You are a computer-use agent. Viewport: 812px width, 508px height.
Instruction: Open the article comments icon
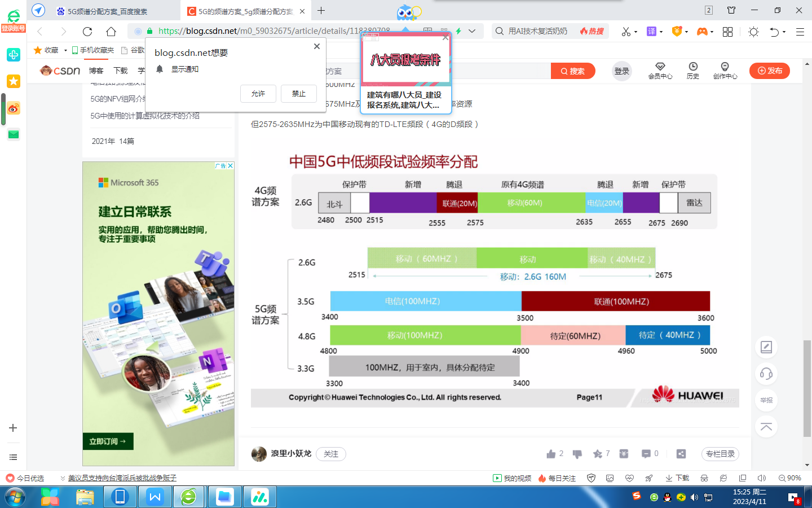click(x=646, y=454)
